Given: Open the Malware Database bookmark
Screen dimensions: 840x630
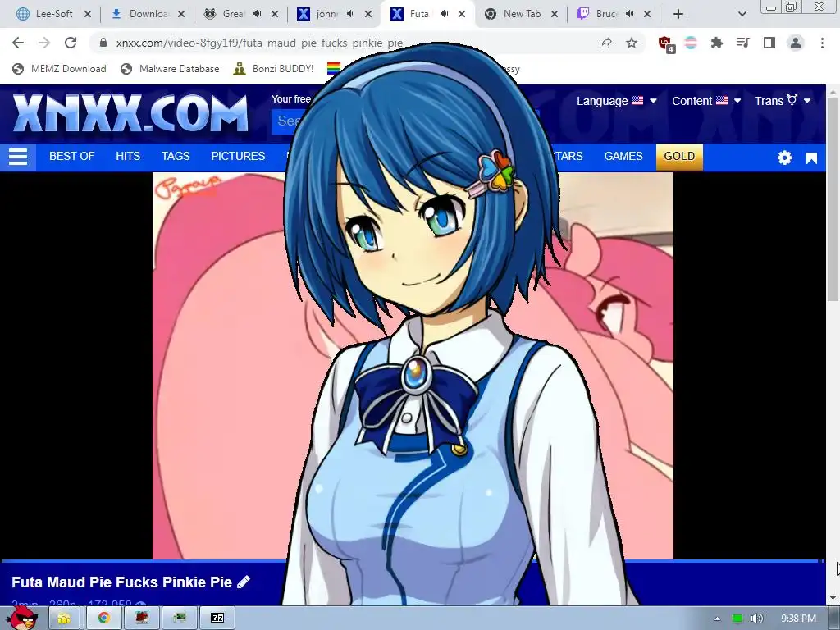Looking at the screenshot, I should (x=171, y=69).
